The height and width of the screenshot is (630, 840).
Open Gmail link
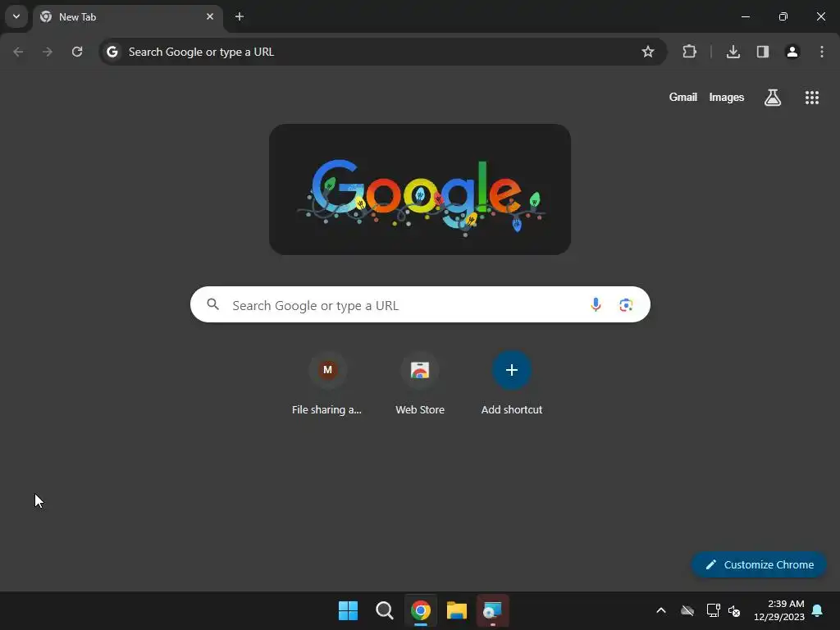coord(683,98)
